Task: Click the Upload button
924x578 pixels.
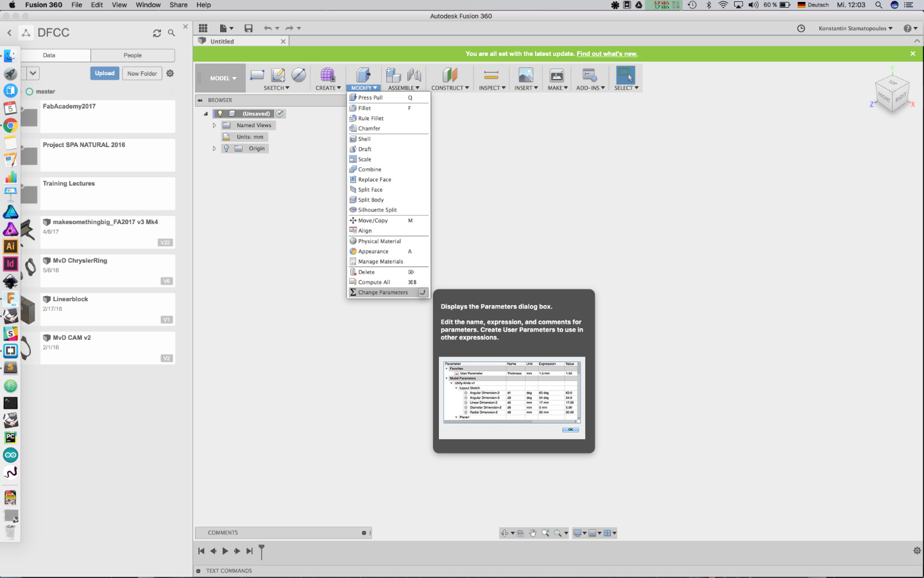Action: [105, 73]
